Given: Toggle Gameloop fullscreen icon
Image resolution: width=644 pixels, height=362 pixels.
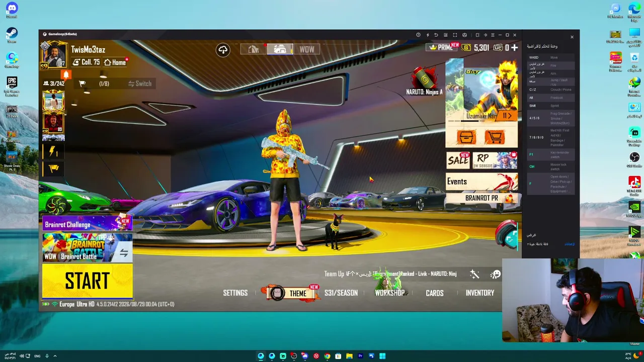Looking at the screenshot, I should pyautogui.click(x=455, y=35).
